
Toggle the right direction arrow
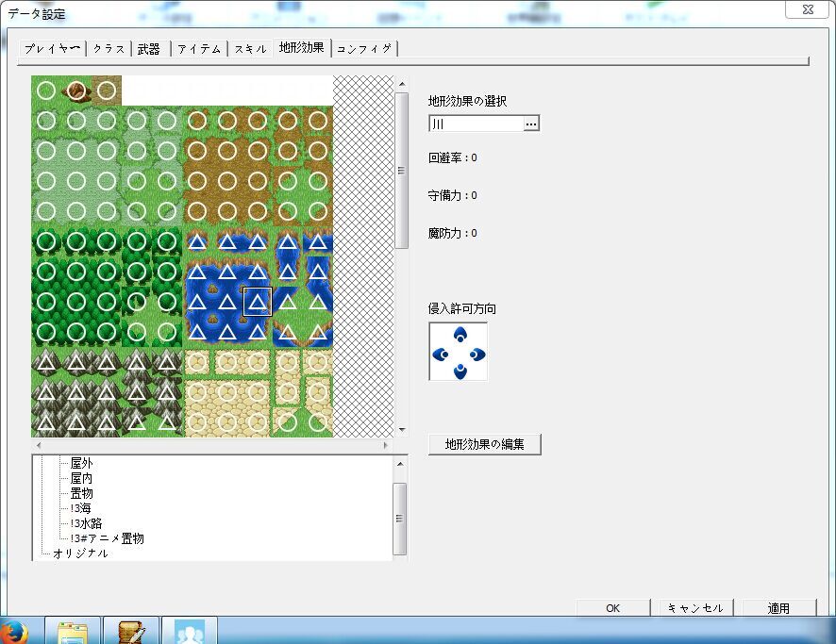tap(477, 354)
